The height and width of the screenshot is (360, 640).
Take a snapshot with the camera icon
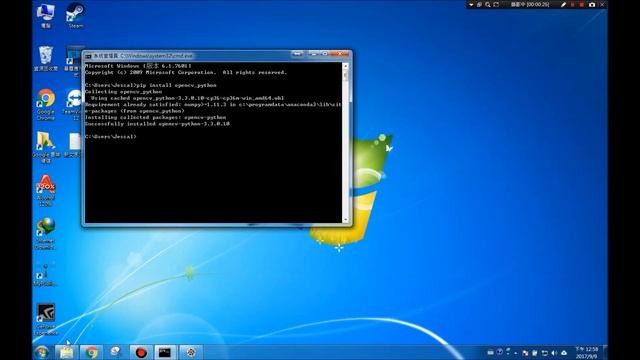(x=592, y=4)
